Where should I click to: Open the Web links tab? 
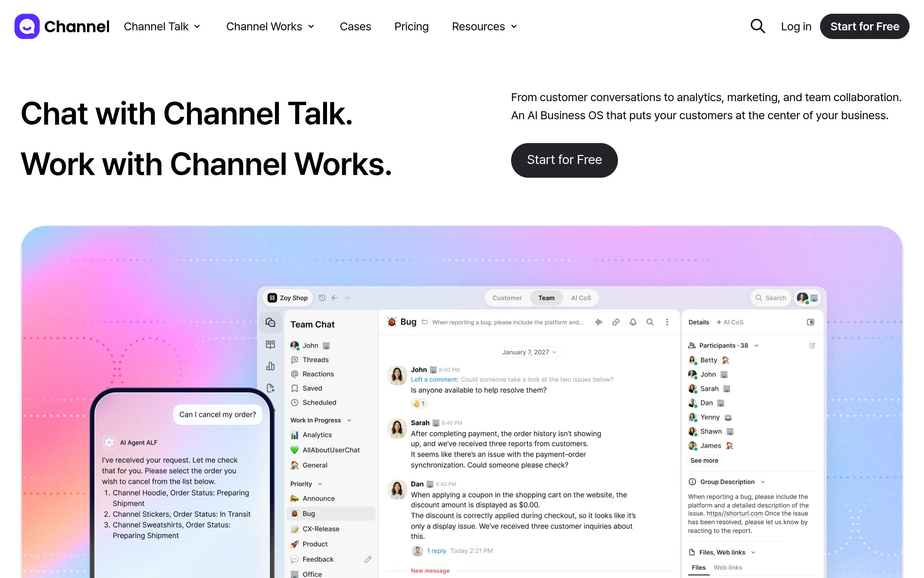coord(728,568)
